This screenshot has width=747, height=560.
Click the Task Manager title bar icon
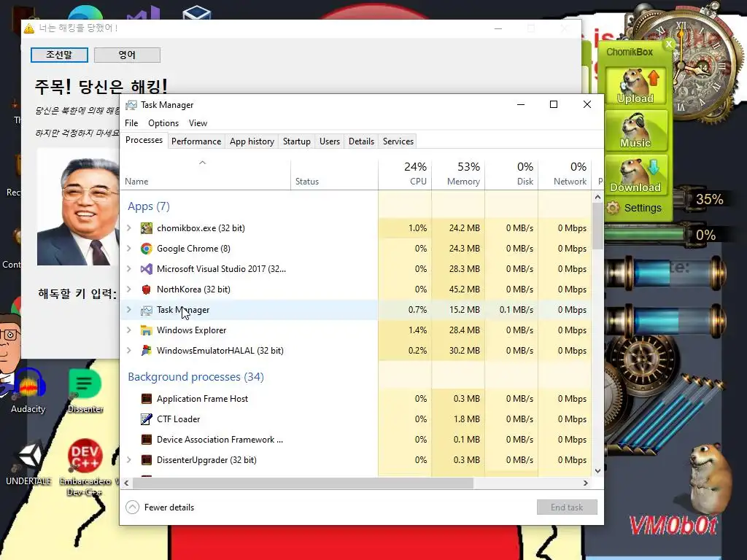click(x=131, y=105)
